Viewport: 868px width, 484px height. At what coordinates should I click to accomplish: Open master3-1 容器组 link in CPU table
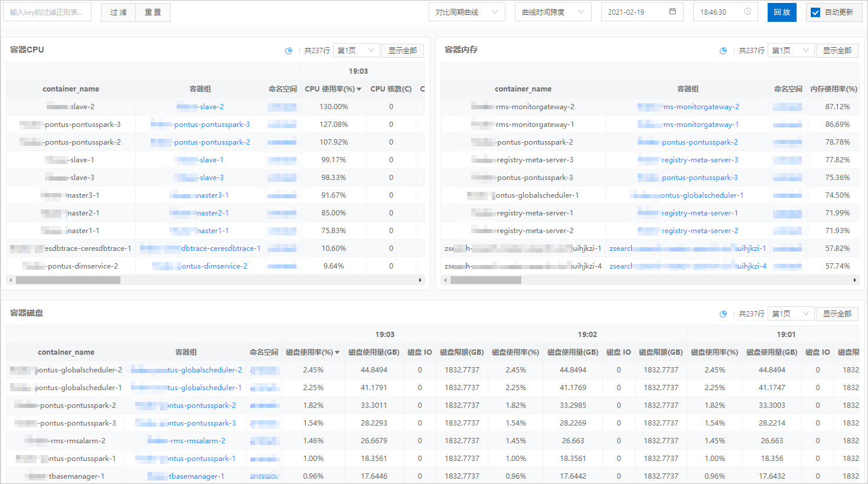pos(200,195)
